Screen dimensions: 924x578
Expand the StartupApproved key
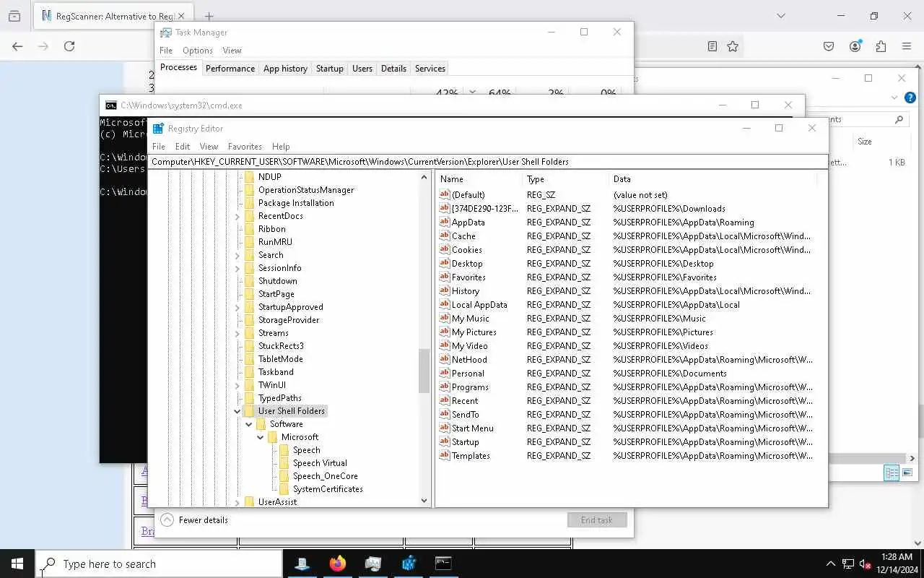pyautogui.click(x=237, y=307)
